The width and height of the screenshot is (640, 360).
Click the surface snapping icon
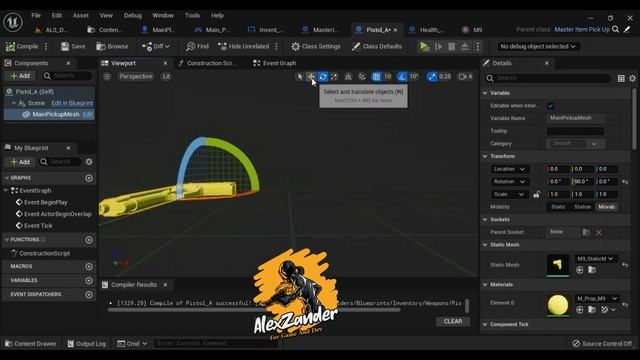coord(362,76)
